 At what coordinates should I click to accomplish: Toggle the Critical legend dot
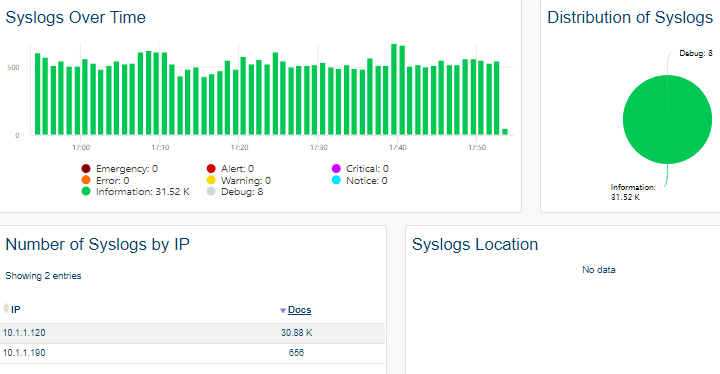point(336,169)
